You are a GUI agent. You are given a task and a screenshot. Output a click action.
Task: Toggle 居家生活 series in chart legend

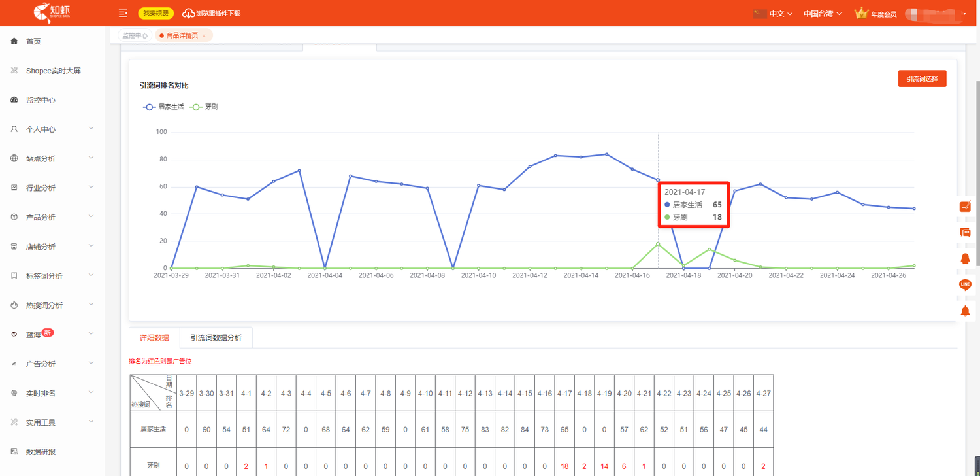[163, 106]
